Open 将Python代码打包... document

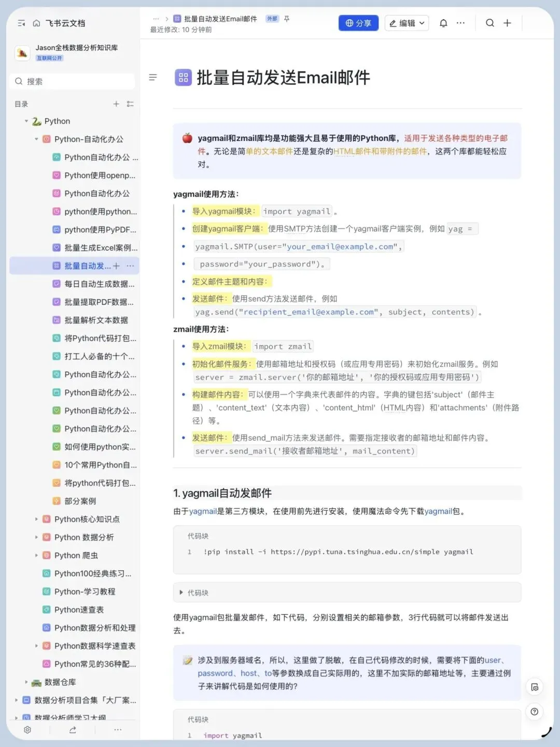tap(94, 339)
